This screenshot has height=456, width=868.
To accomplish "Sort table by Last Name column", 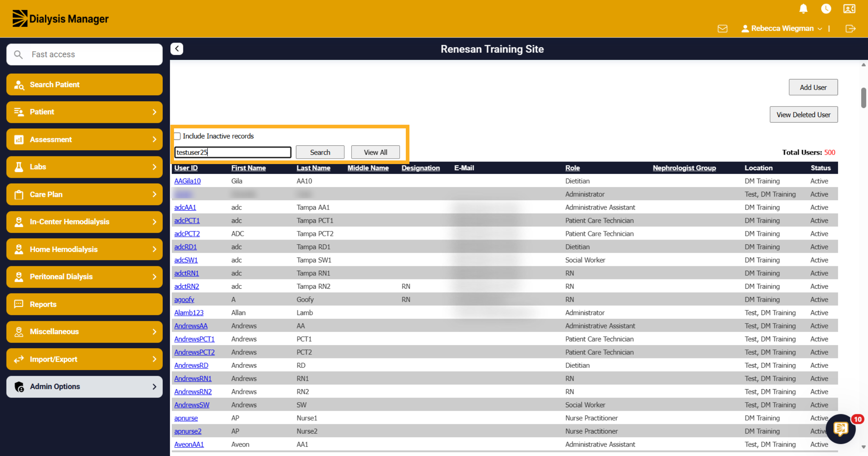I will pos(313,168).
